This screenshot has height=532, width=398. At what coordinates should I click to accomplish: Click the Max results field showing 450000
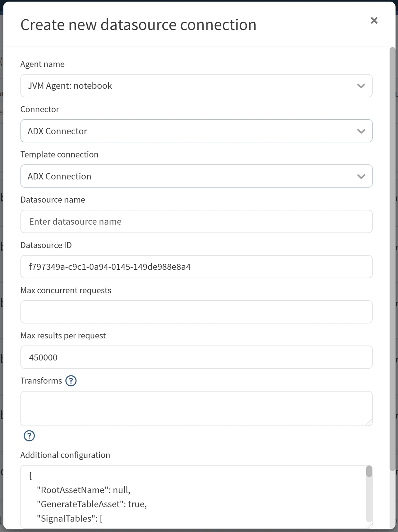coord(196,357)
